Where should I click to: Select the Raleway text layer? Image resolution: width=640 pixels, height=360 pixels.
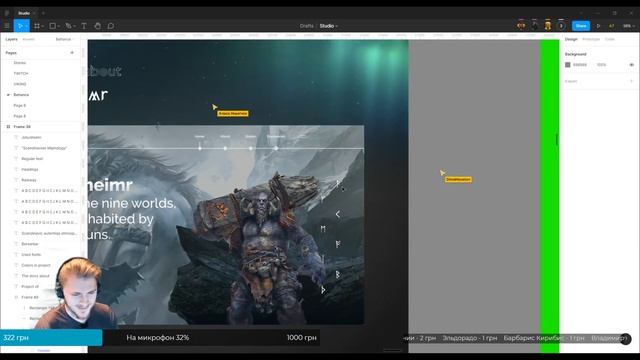click(x=29, y=180)
